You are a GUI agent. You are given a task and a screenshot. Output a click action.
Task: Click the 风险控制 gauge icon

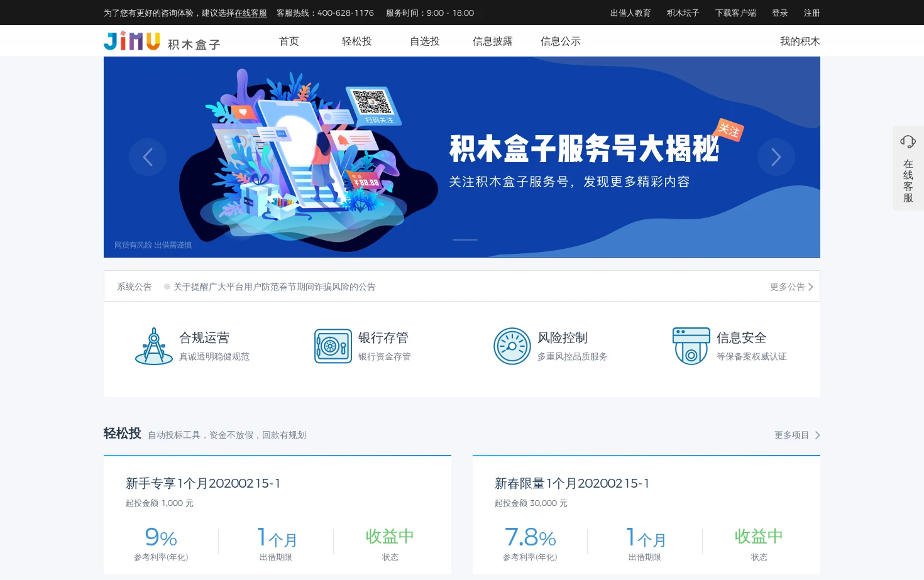(512, 346)
